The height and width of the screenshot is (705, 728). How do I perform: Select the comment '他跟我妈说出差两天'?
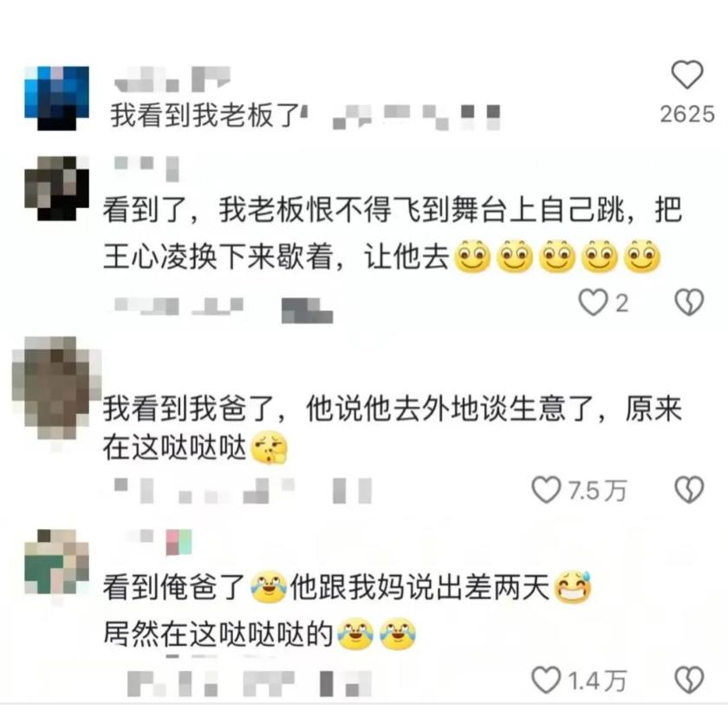click(x=419, y=586)
